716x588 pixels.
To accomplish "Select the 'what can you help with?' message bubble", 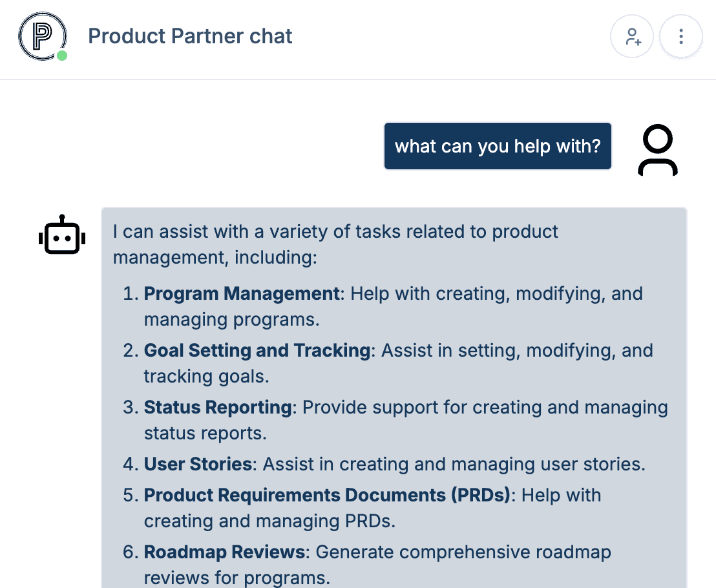I will point(498,146).
